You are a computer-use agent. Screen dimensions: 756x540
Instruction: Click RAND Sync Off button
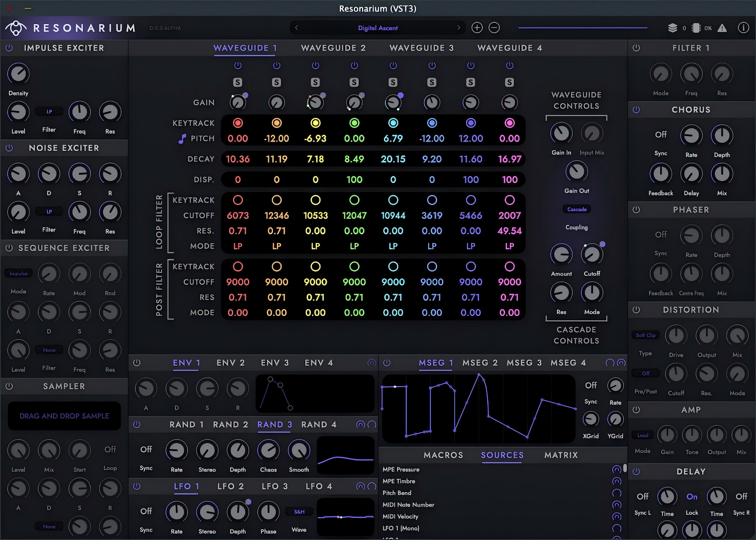pyautogui.click(x=146, y=450)
